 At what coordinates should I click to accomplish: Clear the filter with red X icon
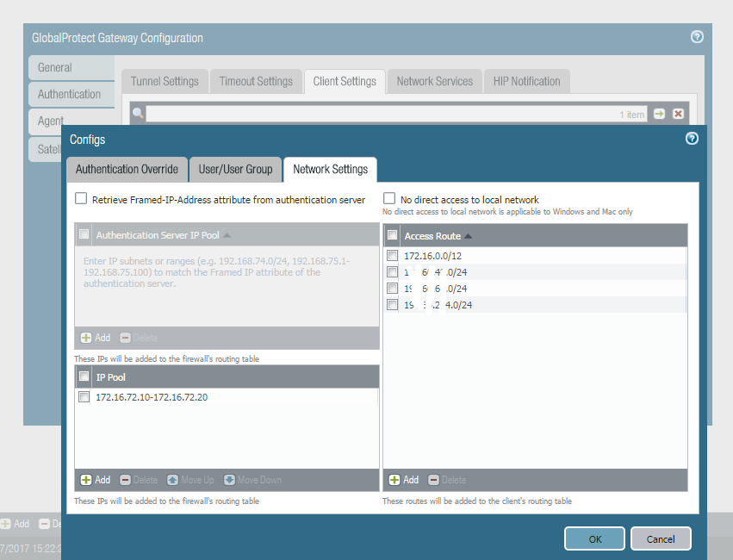point(678,114)
